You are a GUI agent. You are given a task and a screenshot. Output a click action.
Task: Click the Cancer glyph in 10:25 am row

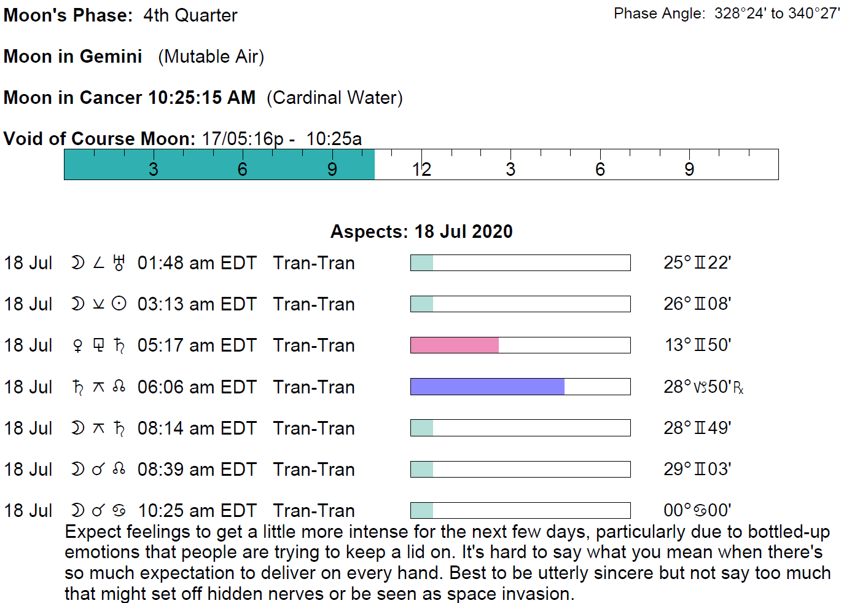click(119, 511)
